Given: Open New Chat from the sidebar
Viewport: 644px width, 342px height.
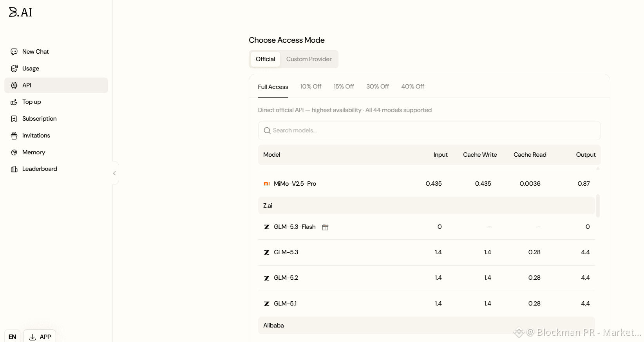Looking at the screenshot, I should [56, 52].
